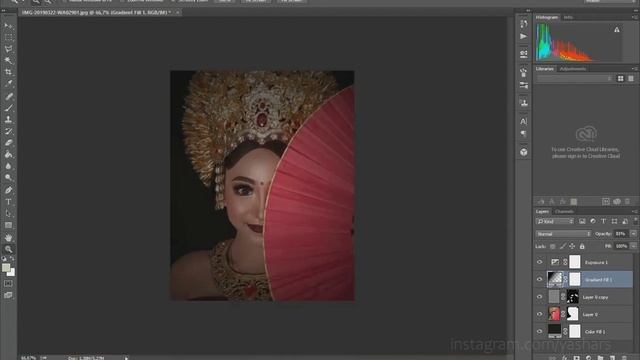Image resolution: width=640 pixels, height=360 pixels.
Task: Open the Libraries panel flyout menu
Action: tap(635, 69)
